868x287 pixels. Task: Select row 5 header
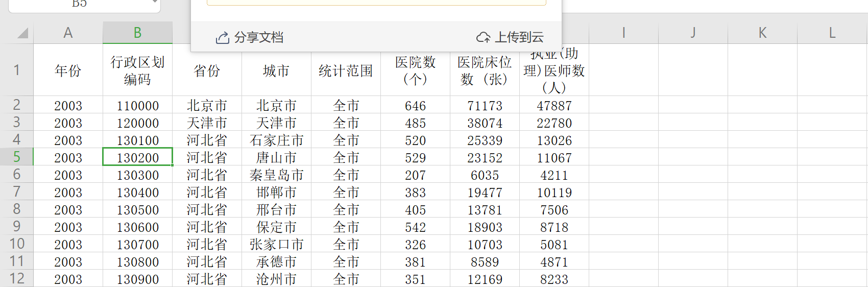(x=17, y=157)
